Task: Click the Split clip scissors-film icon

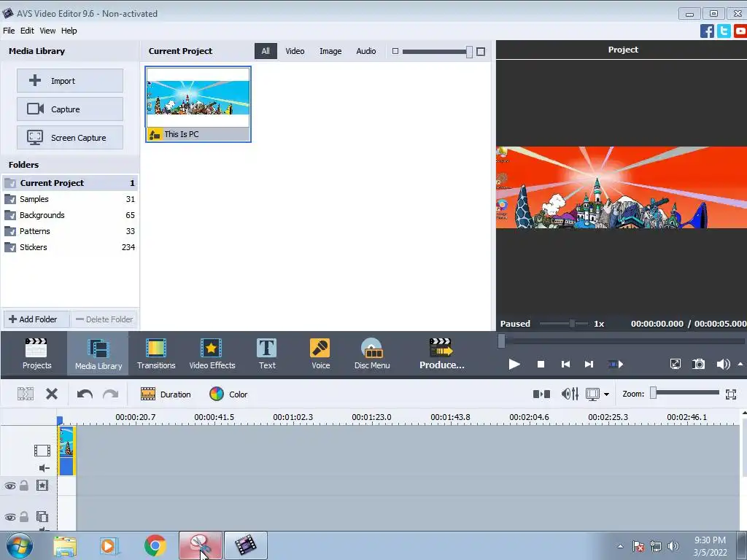Action: click(26, 394)
